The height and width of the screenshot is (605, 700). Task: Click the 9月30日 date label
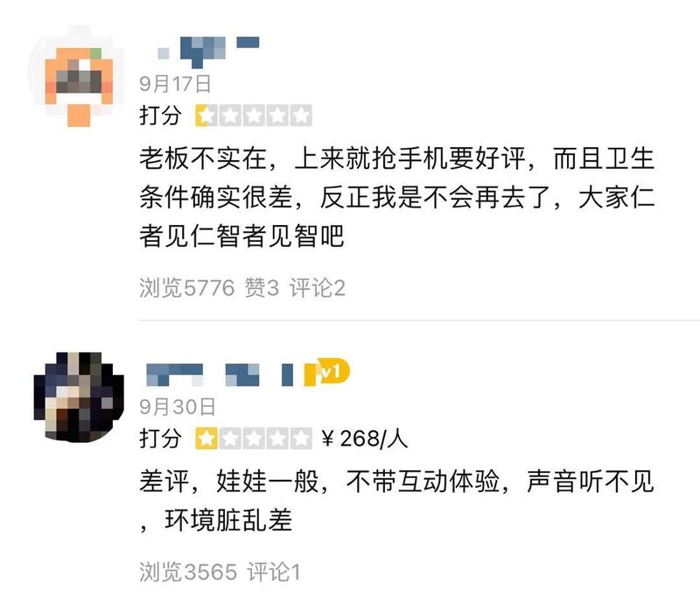[178, 406]
